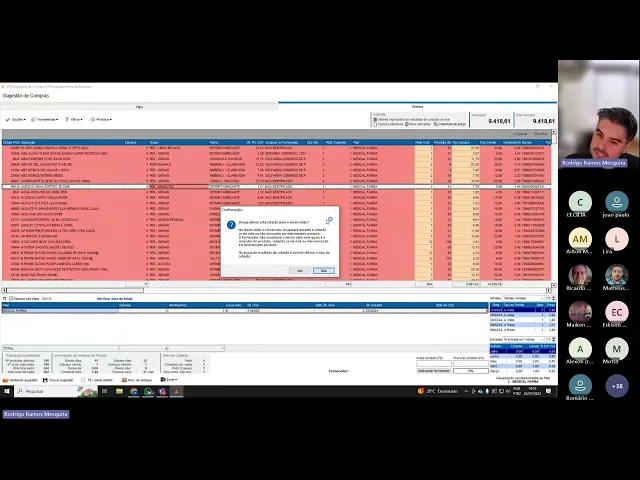Sort by the Filial column header
The width and height of the screenshot is (640, 480).
[382, 142]
